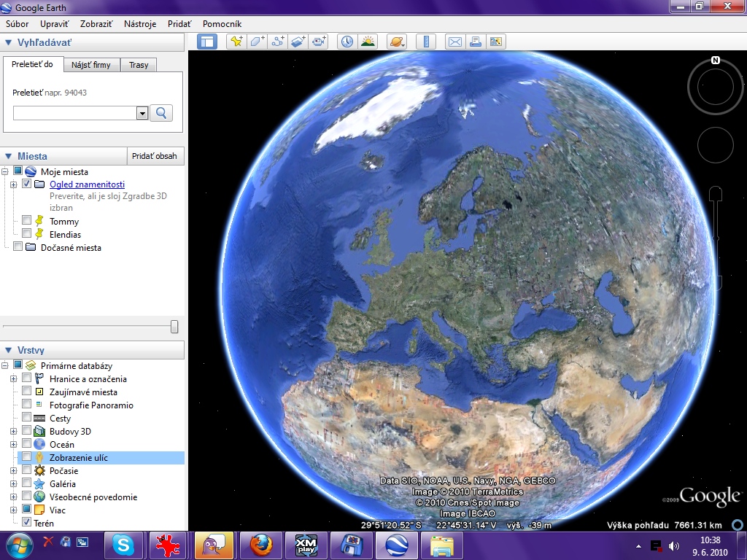
Task: Expand the Galéria layer group
Action: 13,484
